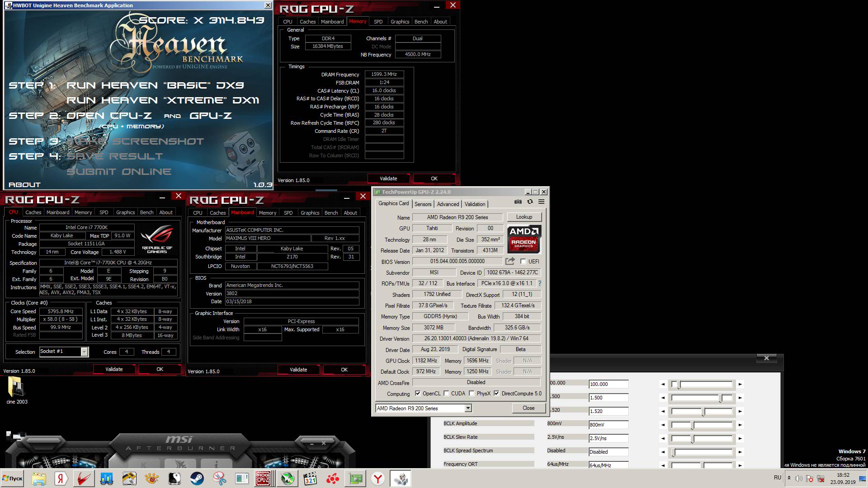Open the yin-yang app in taskbar

coord(175,479)
